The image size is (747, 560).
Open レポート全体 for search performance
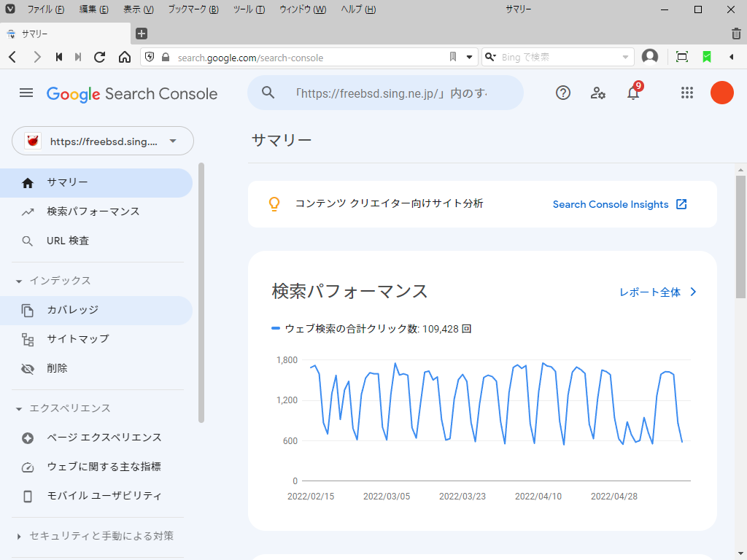tap(657, 292)
